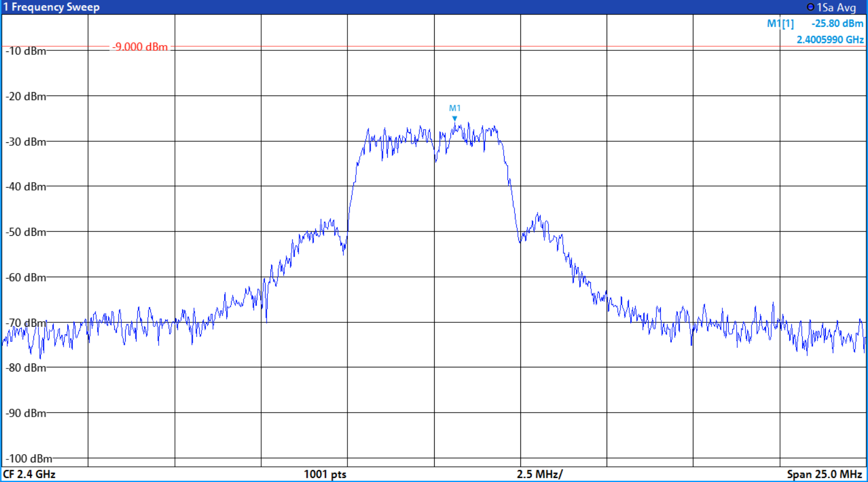Click the '-90 dBm' axis label

click(26, 414)
